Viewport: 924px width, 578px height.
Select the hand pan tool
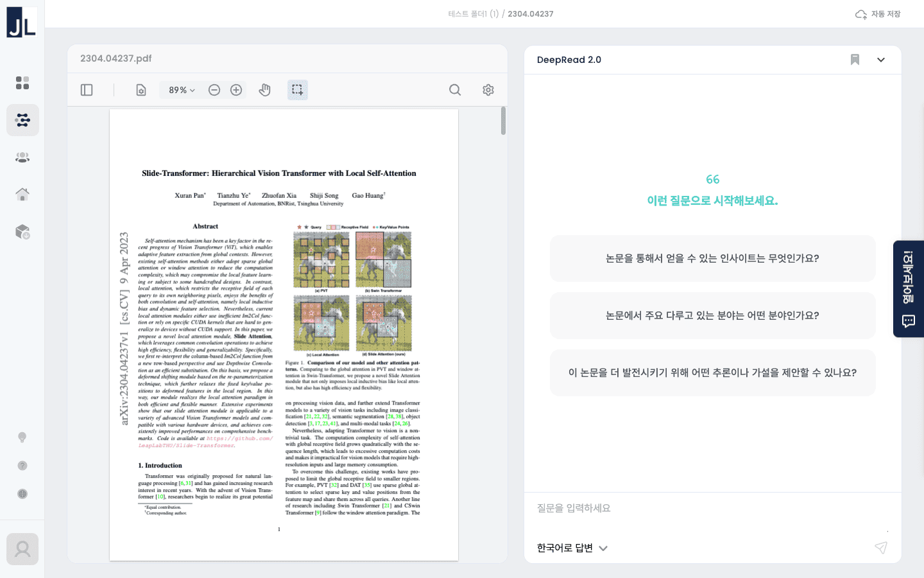pyautogui.click(x=264, y=90)
